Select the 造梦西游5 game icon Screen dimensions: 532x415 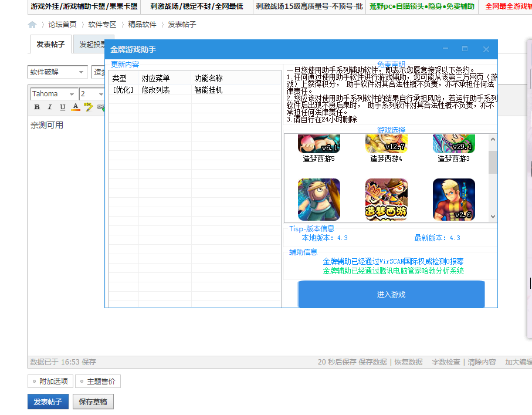coord(318,144)
